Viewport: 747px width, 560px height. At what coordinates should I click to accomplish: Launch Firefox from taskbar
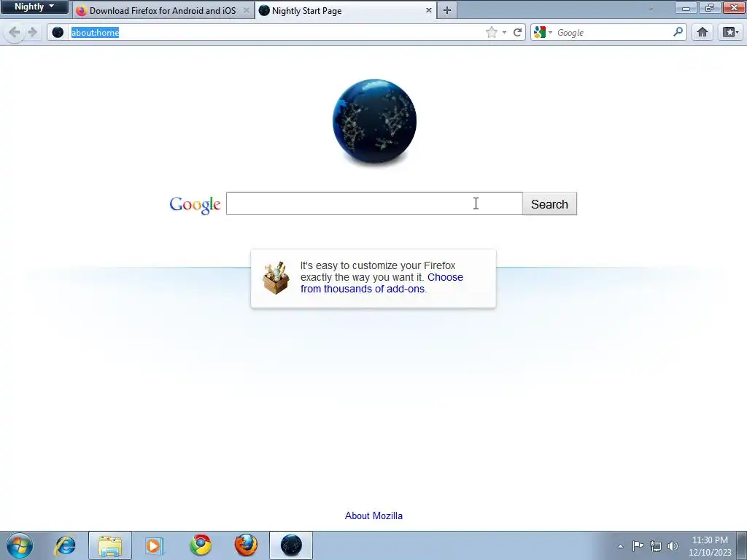click(246, 545)
